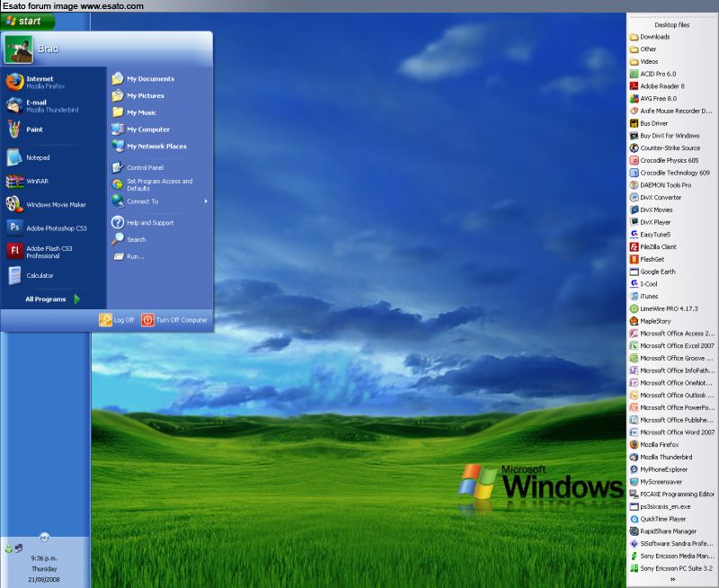Open the Run... dialog

click(x=129, y=256)
